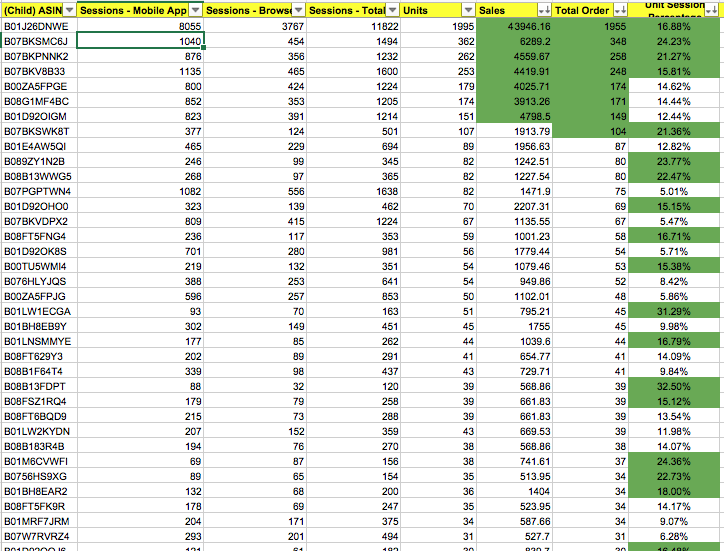This screenshot has width=724, height=551.
Task: Select ASIN cell B08G1MF4BC
Action: 39,102
